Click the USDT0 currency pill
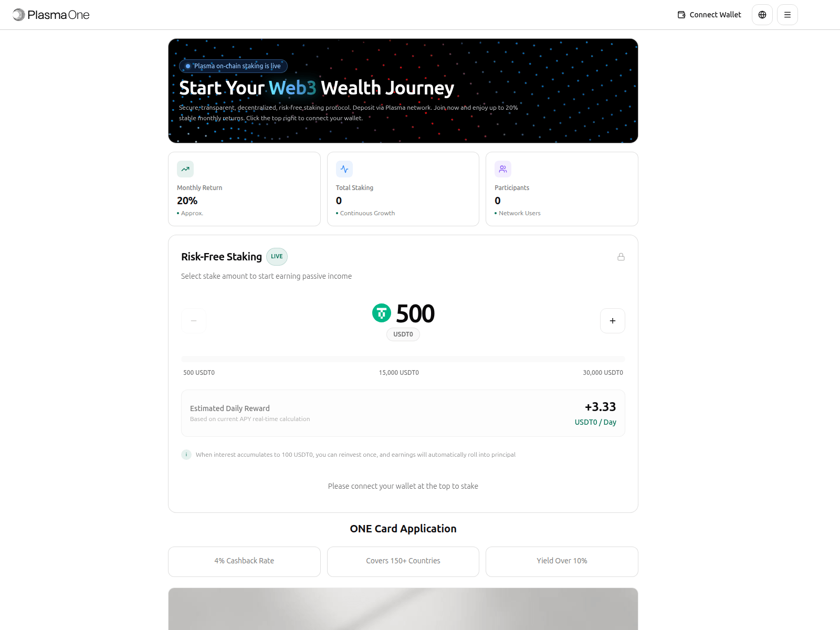This screenshot has height=630, width=840. [x=403, y=334]
